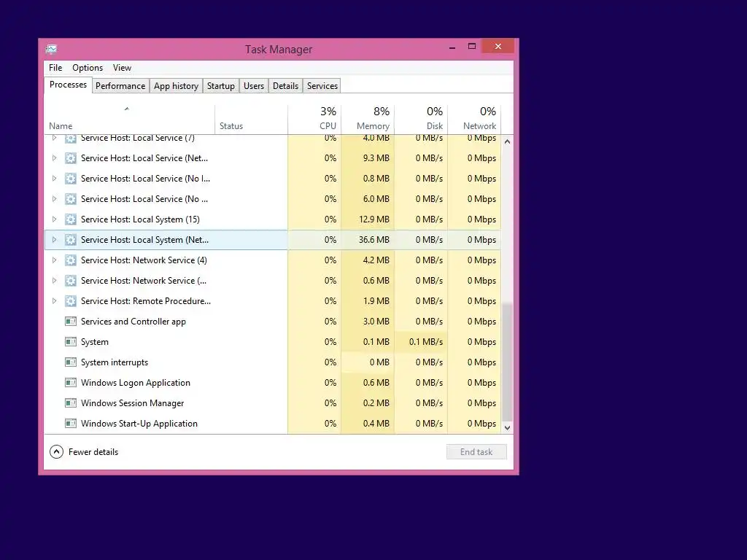Collapse view with Fewer details
The width and height of the screenshot is (747, 560).
[x=84, y=452]
